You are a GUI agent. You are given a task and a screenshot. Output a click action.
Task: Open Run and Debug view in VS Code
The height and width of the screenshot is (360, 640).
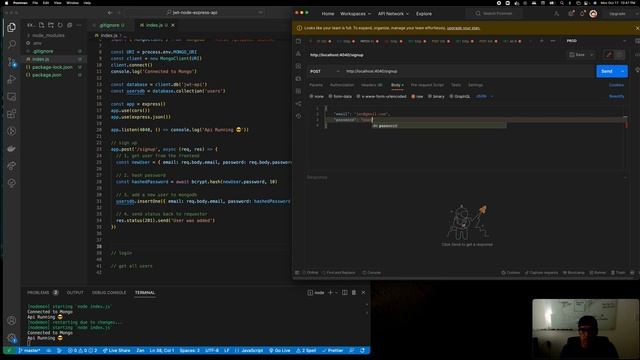11,79
